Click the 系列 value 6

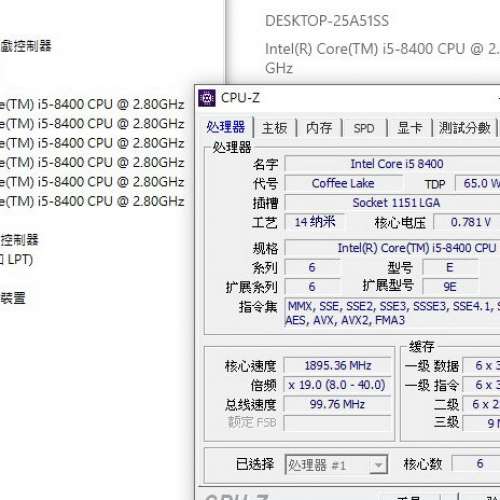coord(312,267)
